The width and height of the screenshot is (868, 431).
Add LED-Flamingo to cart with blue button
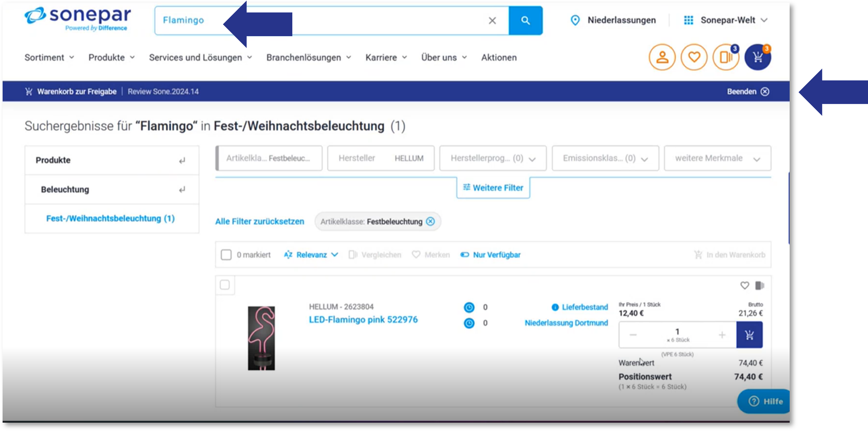point(749,335)
